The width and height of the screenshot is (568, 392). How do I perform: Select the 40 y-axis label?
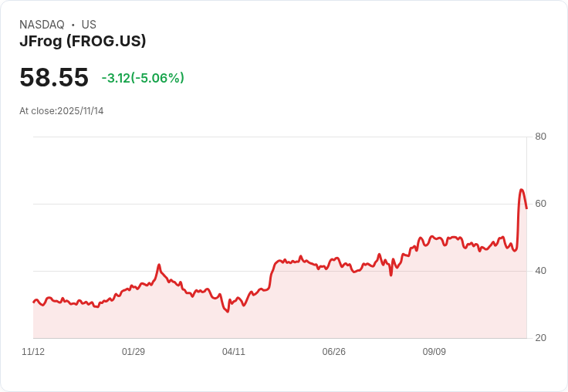click(x=540, y=271)
